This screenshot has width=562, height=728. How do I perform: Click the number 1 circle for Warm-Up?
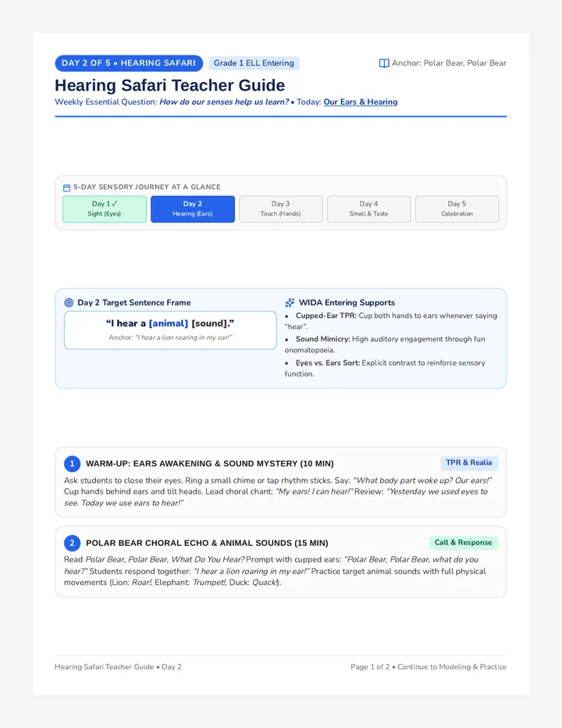pyautogui.click(x=72, y=463)
